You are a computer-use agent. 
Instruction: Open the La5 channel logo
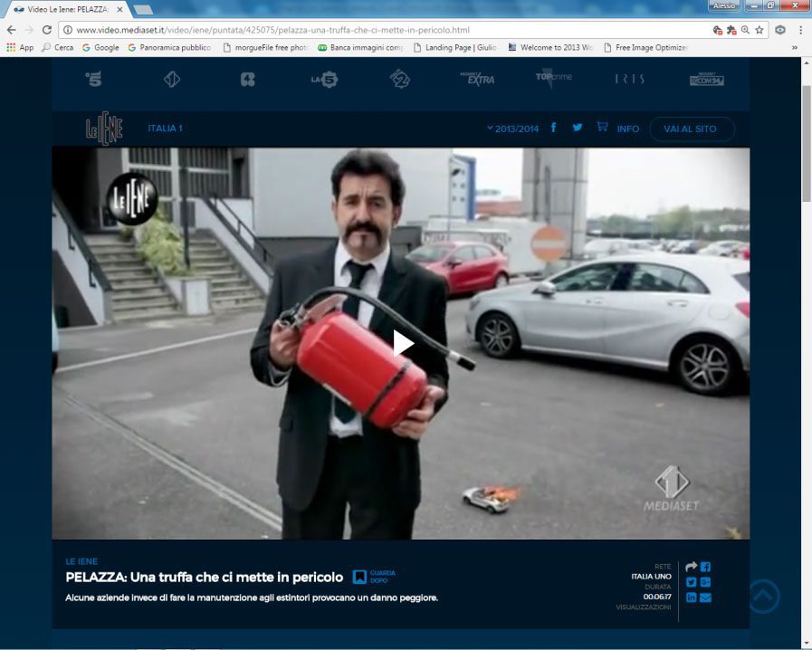click(x=323, y=80)
